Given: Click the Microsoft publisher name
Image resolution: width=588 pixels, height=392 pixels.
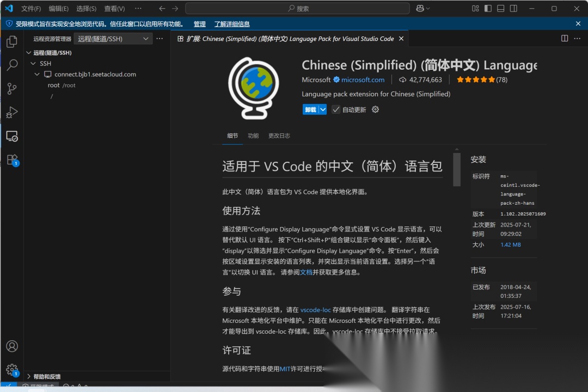Looking at the screenshot, I should [316, 79].
